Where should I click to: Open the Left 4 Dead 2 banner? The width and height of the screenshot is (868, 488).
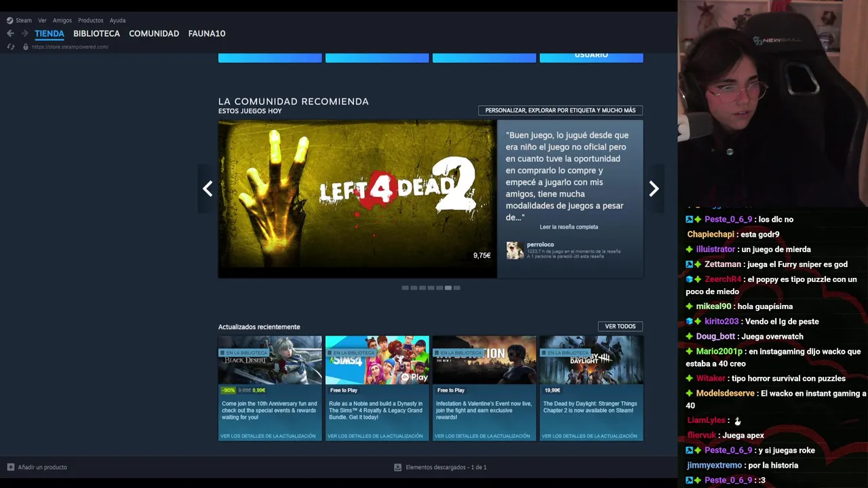point(357,199)
